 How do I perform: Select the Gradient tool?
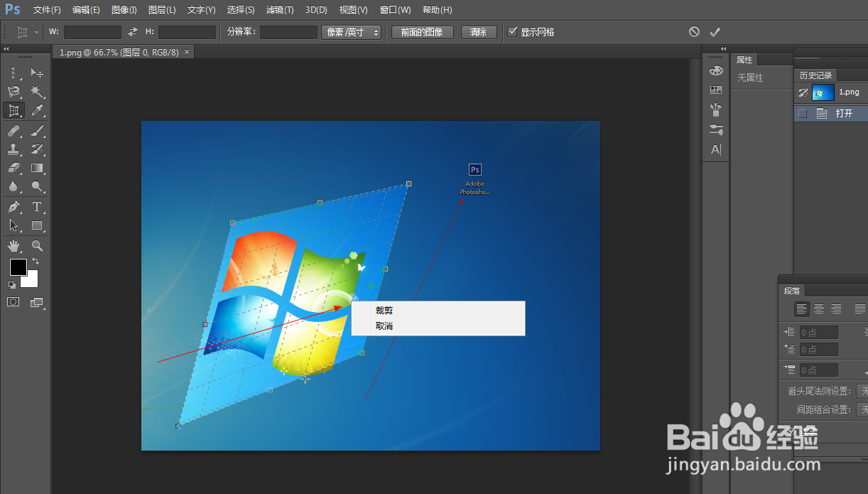tap(37, 168)
